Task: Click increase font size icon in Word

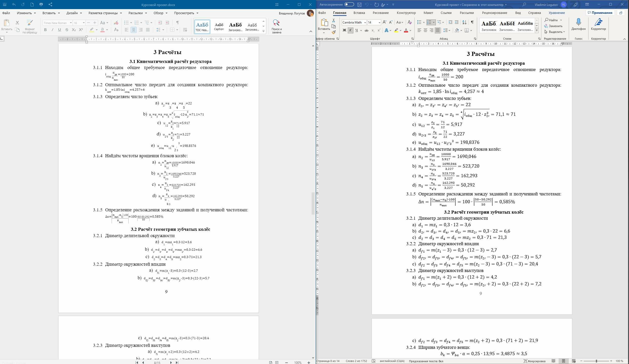Action: pos(384,22)
